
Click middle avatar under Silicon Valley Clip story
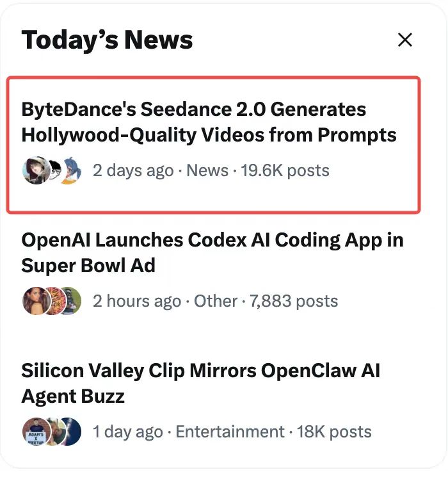point(54,432)
